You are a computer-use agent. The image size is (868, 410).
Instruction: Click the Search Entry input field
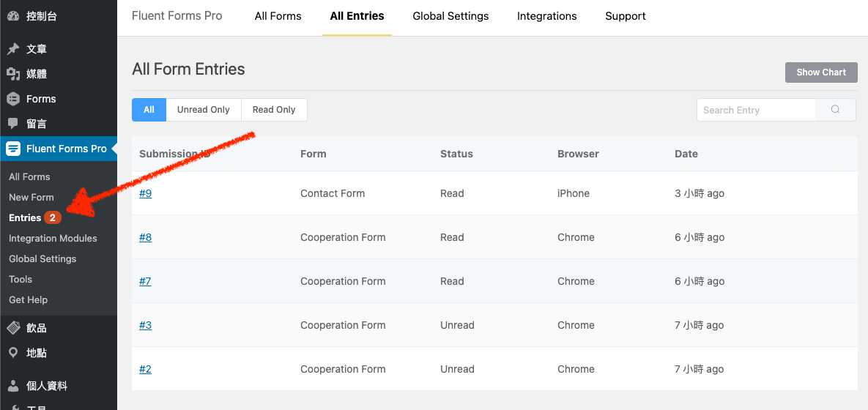click(x=756, y=110)
